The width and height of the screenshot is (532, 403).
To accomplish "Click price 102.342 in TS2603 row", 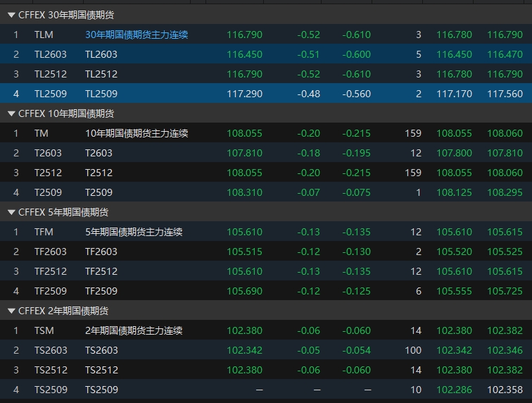I will 244,350.
